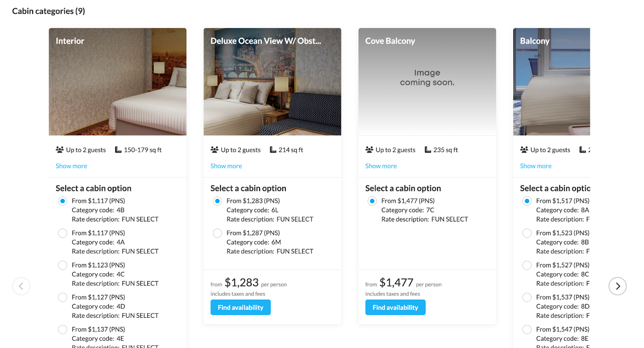
Task: Expand Show more under Cove Balcony
Action: (x=381, y=166)
